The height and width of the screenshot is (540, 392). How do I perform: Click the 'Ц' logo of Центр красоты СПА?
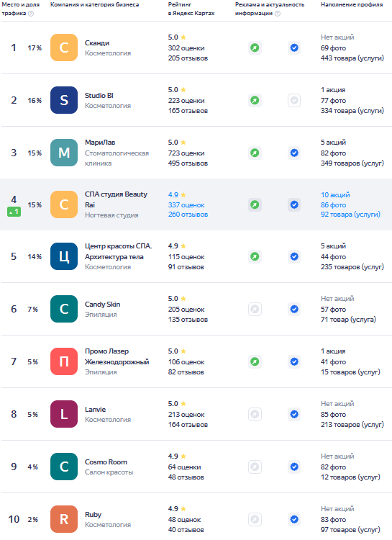click(x=64, y=256)
